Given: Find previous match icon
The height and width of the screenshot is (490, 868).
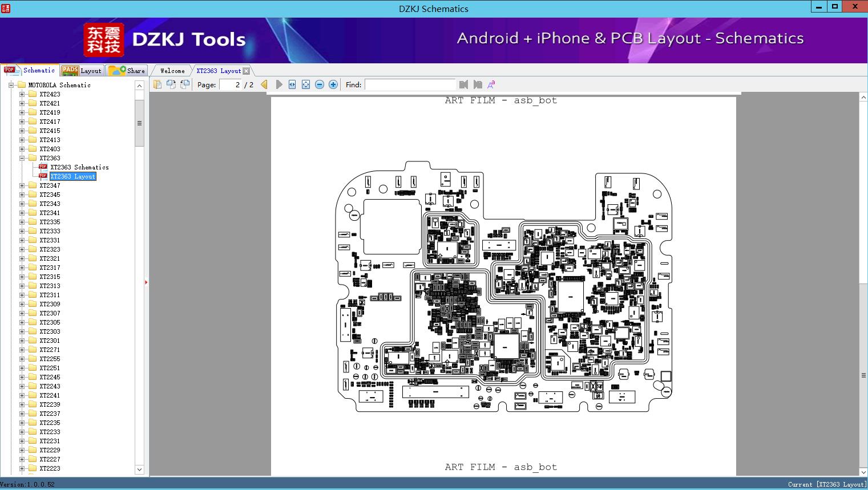Looking at the screenshot, I should pyautogui.click(x=463, y=84).
